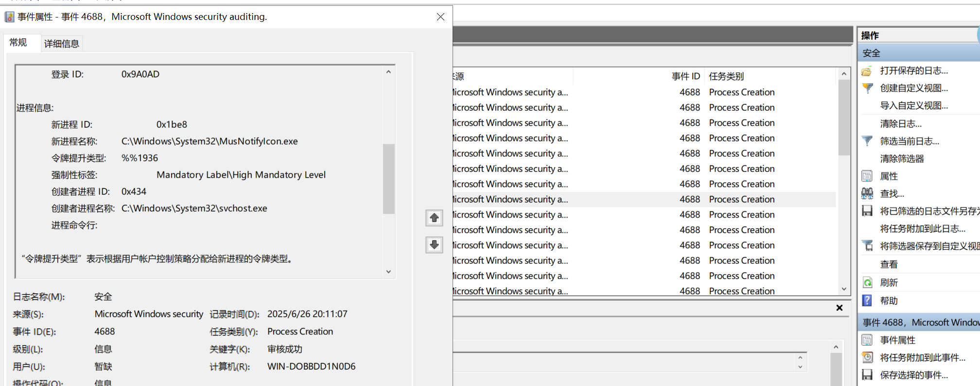Sort by the 任务类别 column header
The height and width of the screenshot is (386, 980).
(726, 76)
